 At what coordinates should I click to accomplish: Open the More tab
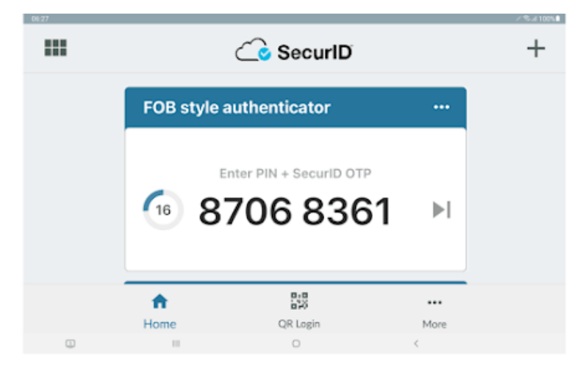434,314
